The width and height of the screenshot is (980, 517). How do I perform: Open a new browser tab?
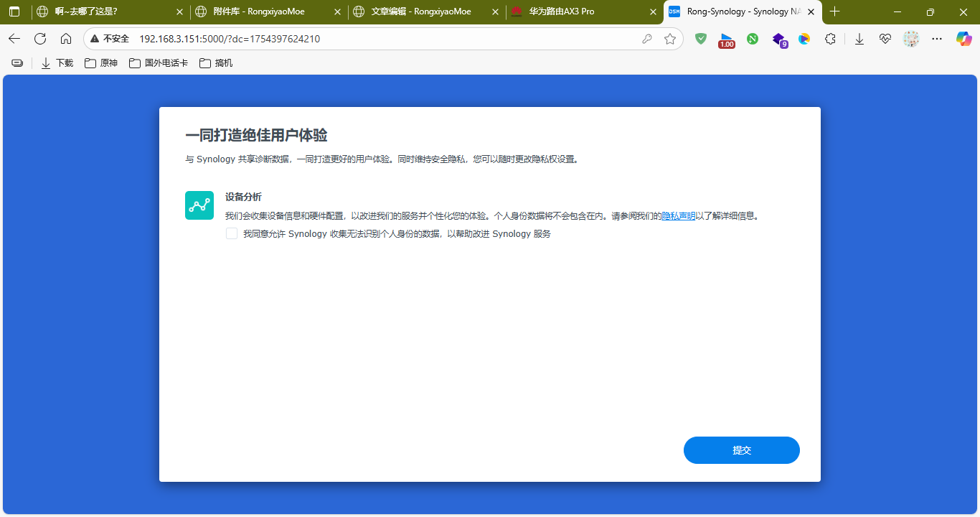pos(834,11)
